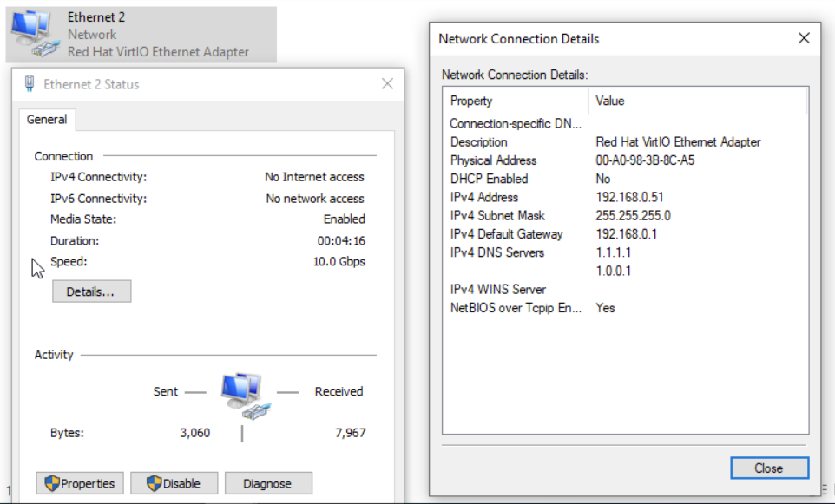835x504 pixels.
Task: Click the IPv4 DNS Servers row
Action: click(x=497, y=252)
